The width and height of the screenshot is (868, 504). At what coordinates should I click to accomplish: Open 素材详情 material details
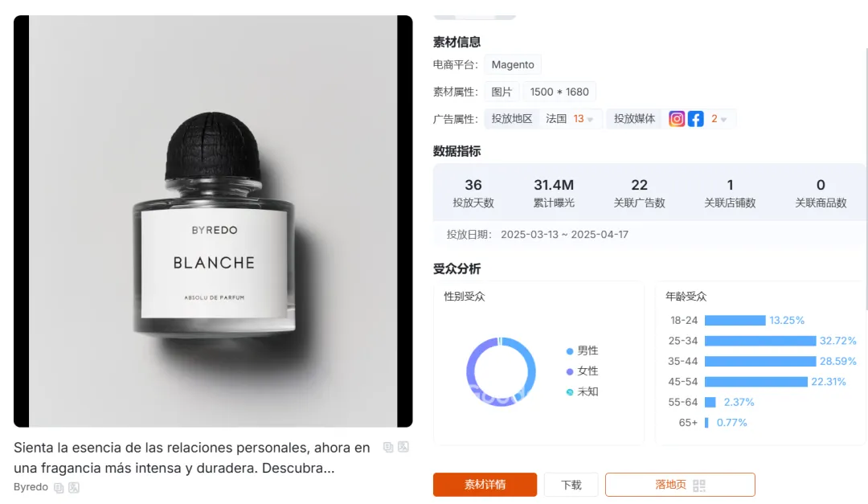(x=485, y=485)
